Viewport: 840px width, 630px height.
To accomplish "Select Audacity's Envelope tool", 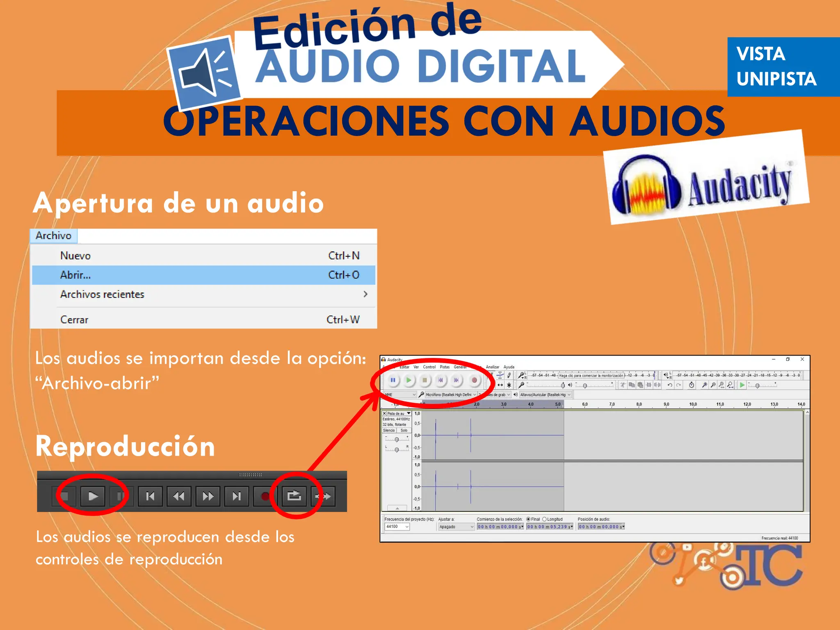I will coord(500,375).
